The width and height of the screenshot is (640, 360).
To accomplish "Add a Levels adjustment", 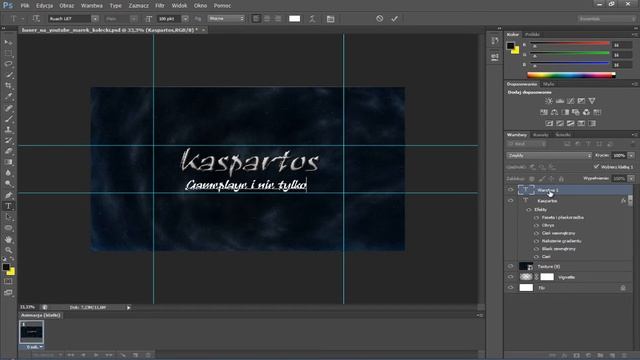I will pos(560,101).
